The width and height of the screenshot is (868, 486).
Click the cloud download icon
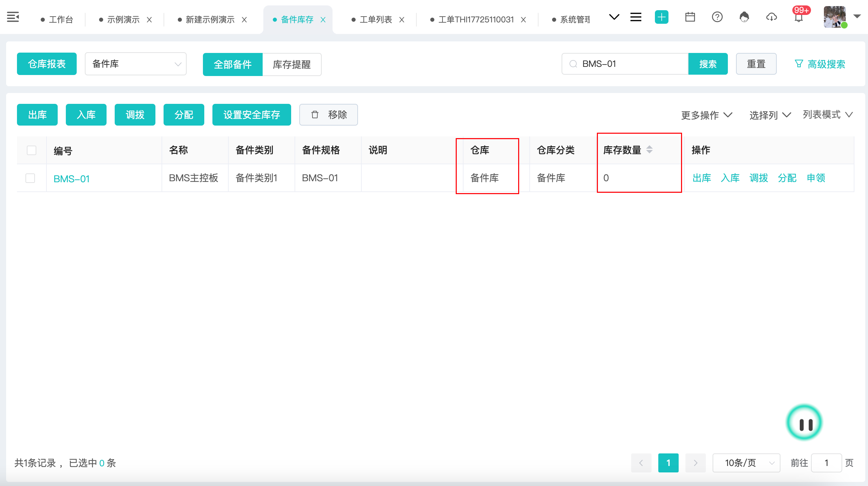pos(771,17)
